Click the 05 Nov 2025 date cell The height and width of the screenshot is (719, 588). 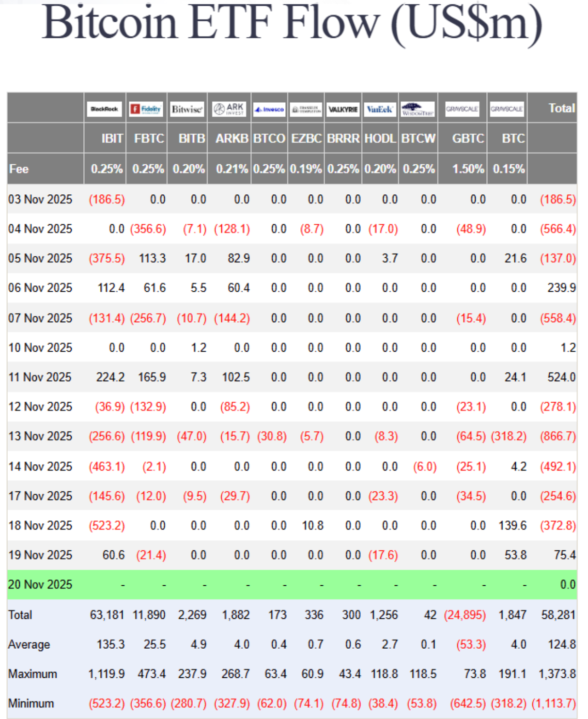point(40,258)
